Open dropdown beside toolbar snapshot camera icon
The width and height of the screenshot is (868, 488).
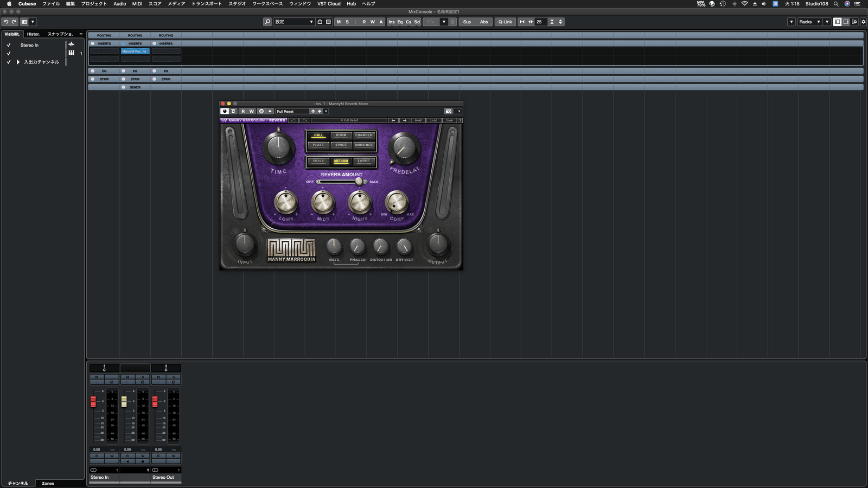(33, 22)
